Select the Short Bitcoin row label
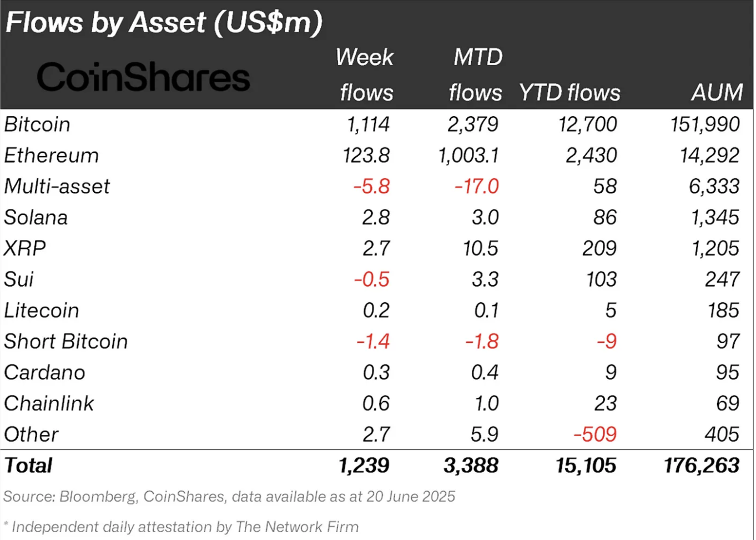Viewport: 756px width, 540px height. coord(65,342)
